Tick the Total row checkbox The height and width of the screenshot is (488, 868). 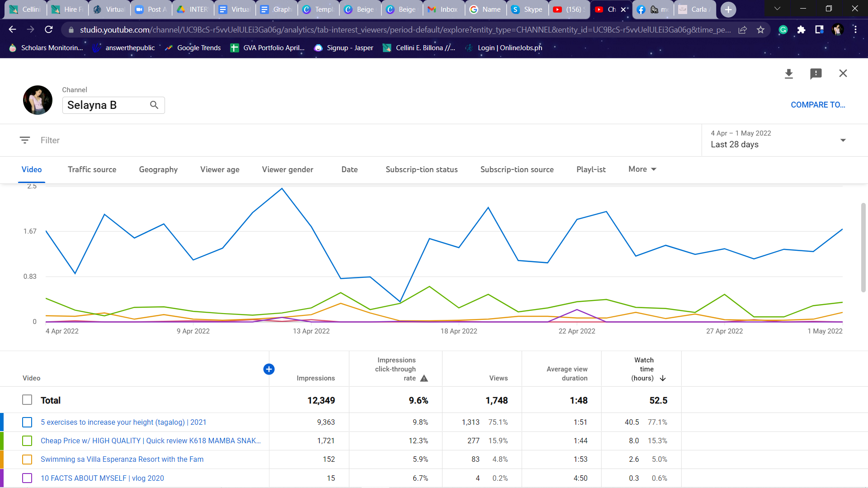[x=27, y=400]
